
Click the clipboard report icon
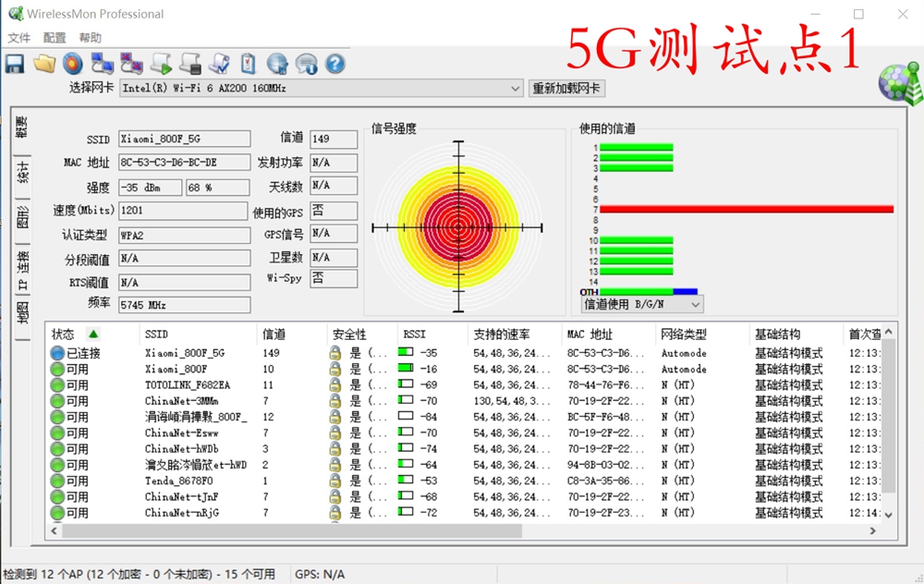click(246, 63)
